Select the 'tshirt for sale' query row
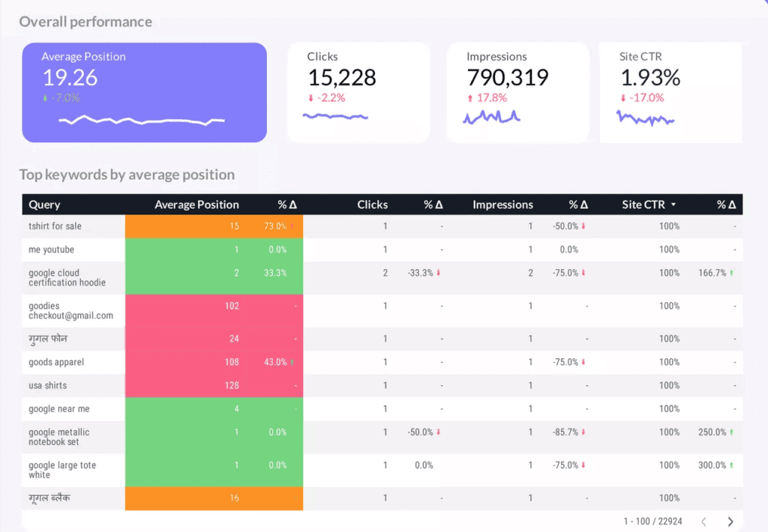The image size is (768, 532). coord(382,226)
